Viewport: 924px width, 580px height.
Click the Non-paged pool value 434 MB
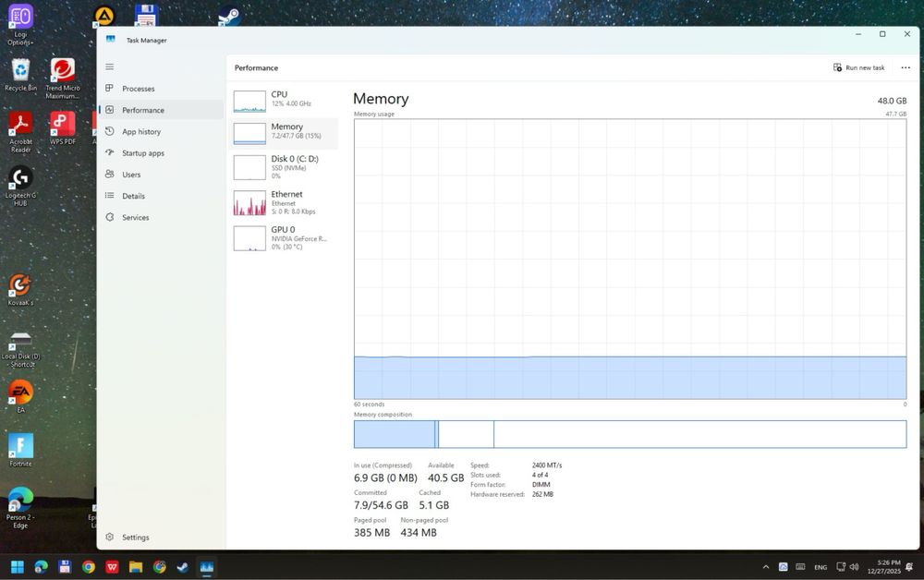click(x=419, y=533)
